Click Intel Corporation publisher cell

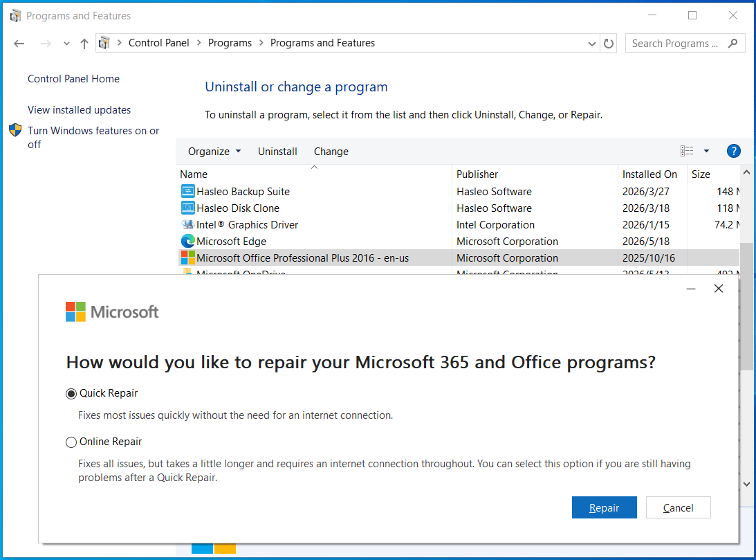495,225
